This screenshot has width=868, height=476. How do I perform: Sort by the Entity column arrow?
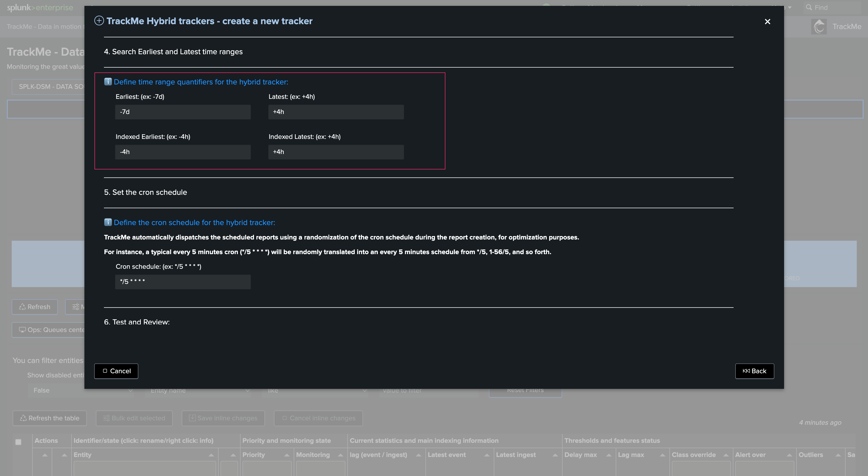[211, 455]
